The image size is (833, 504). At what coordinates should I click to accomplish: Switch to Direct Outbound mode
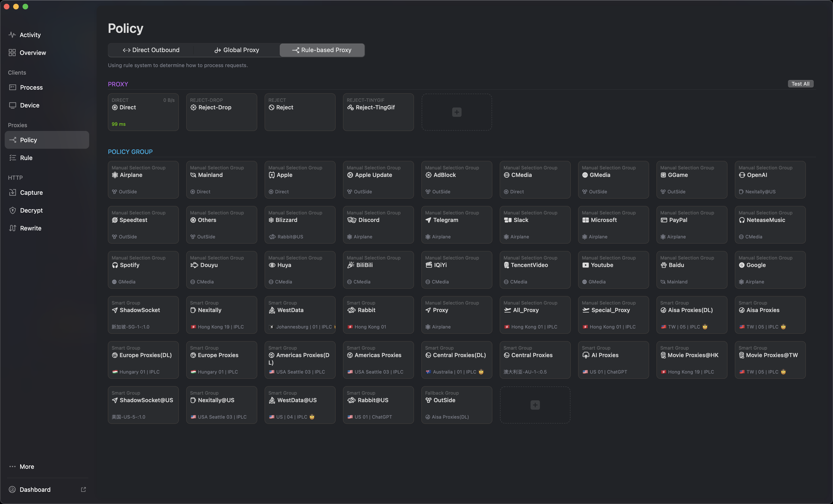(151, 50)
